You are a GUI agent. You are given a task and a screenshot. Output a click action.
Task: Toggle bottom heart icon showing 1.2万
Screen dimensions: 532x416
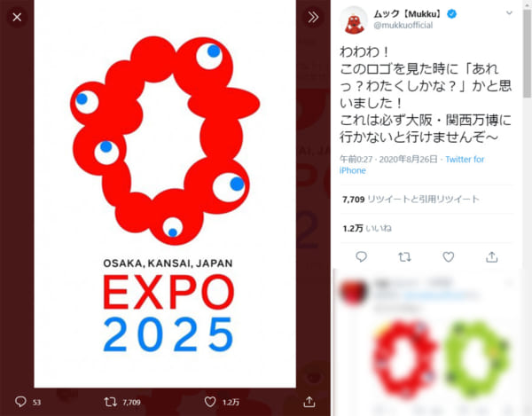(x=222, y=402)
